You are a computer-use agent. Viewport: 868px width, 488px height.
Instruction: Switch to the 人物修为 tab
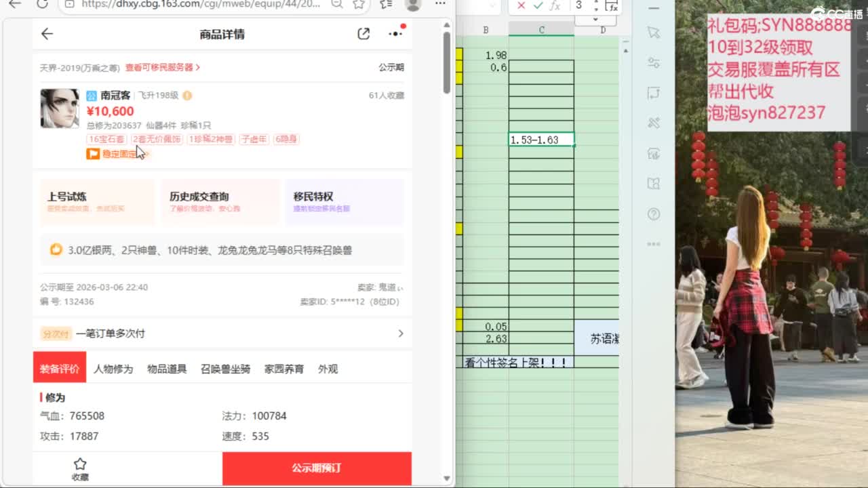pos(113,369)
